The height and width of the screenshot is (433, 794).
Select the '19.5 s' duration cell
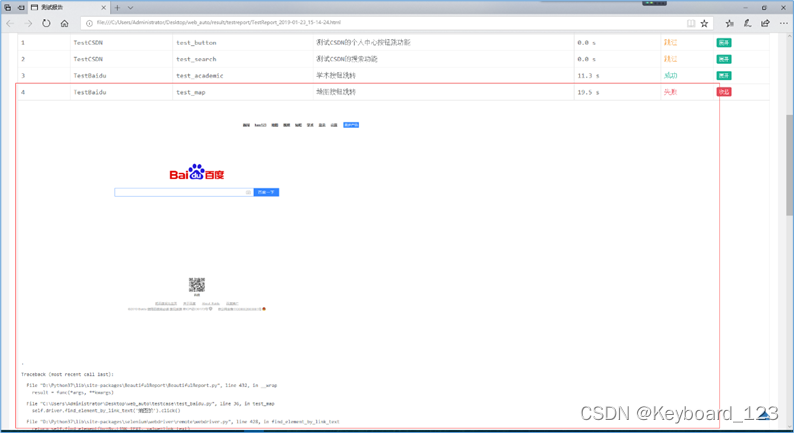click(588, 92)
